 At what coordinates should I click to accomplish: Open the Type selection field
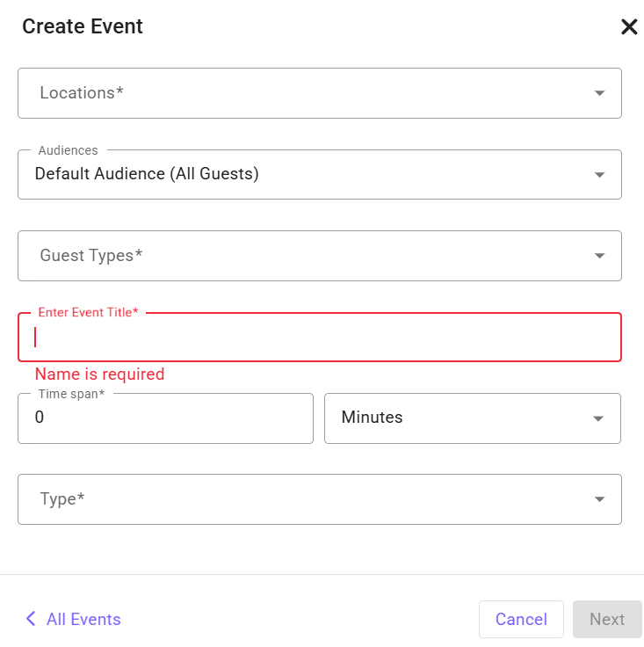coord(320,499)
